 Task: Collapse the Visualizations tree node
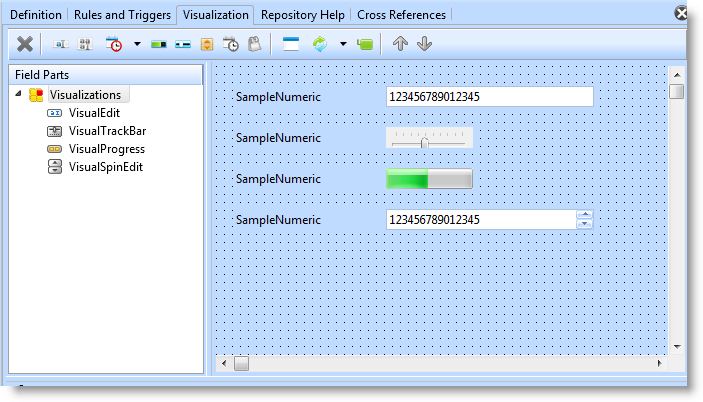click(x=18, y=94)
